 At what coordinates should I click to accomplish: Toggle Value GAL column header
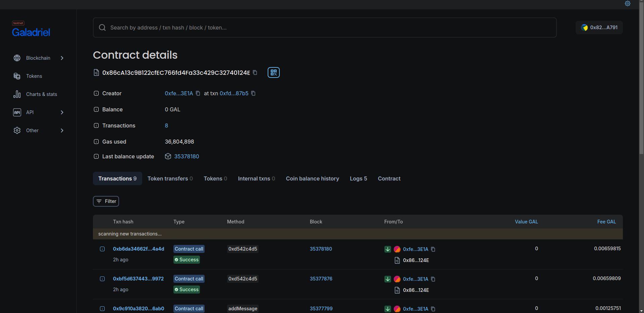[x=526, y=222]
